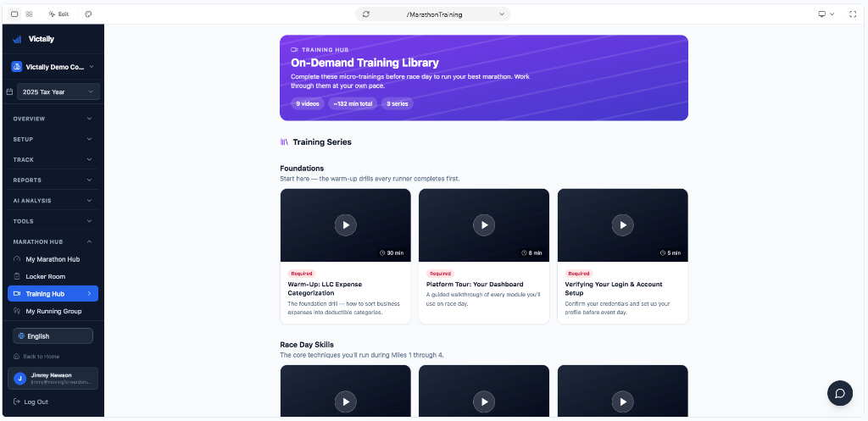The height and width of the screenshot is (421, 868).
Task: Open the 2025 Tax Year dropdown
Action: click(58, 91)
